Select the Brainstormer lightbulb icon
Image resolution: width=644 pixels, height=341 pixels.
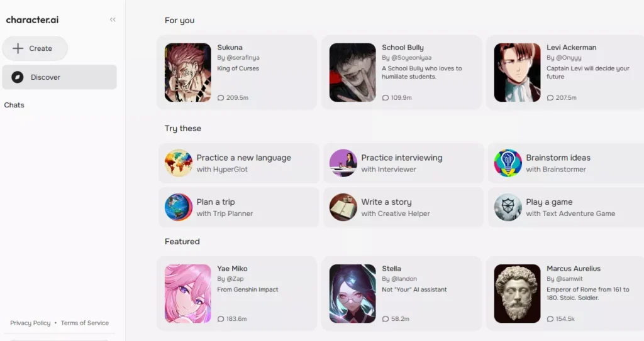[508, 163]
